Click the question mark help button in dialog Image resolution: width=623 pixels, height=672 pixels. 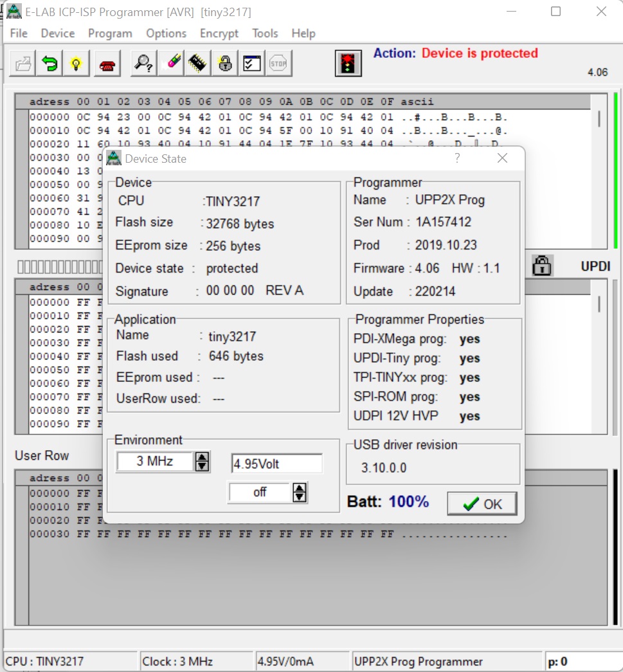tap(457, 158)
